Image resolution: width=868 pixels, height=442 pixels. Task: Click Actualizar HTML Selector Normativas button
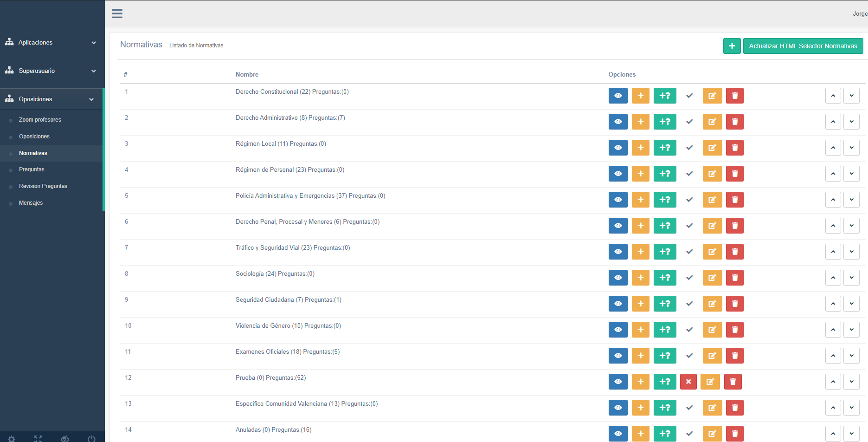[803, 46]
